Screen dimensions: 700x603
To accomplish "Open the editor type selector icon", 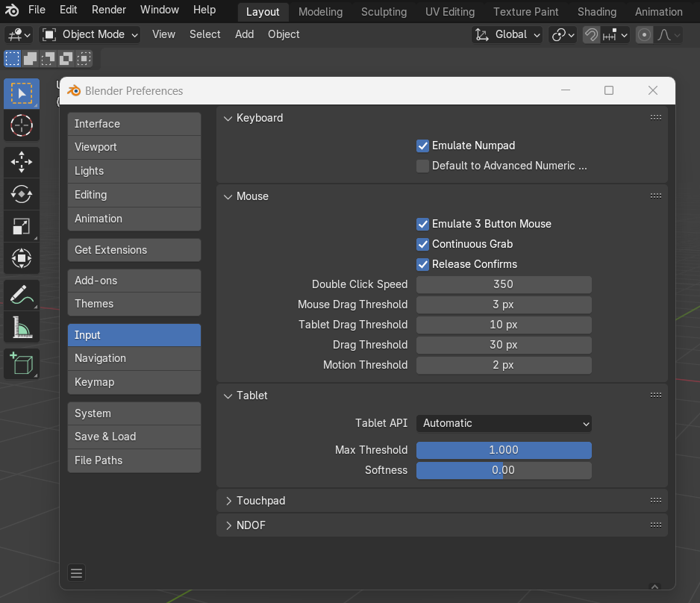I will click(x=19, y=35).
